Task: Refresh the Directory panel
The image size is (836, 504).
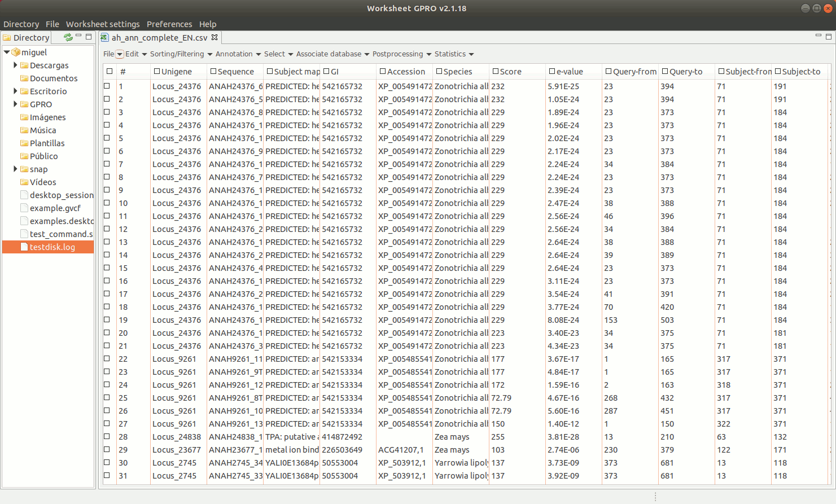Action: coord(68,37)
